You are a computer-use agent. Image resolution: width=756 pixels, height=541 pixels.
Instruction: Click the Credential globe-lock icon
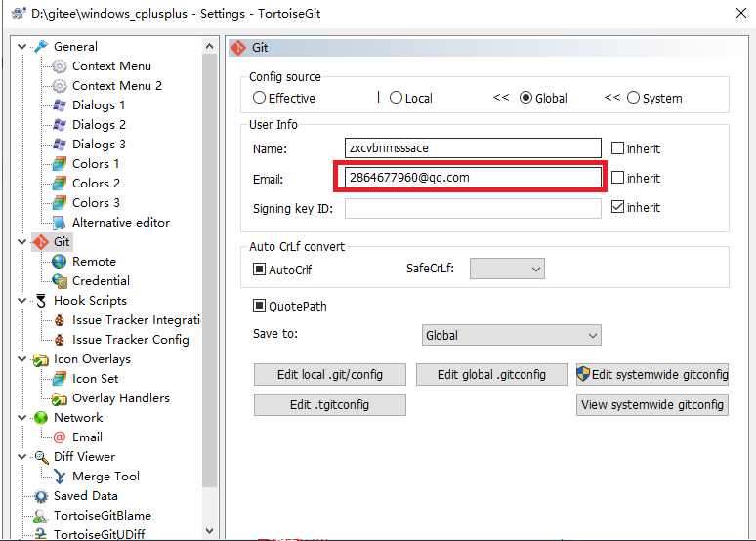pos(60,281)
